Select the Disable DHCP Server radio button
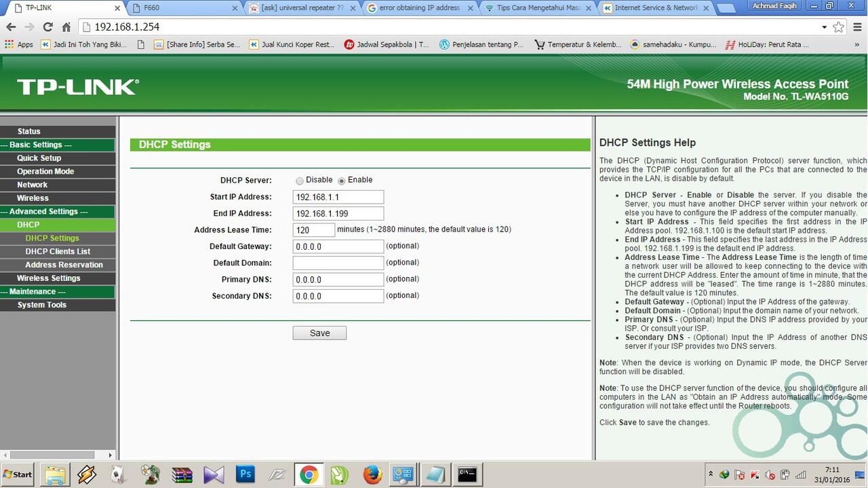 300,181
